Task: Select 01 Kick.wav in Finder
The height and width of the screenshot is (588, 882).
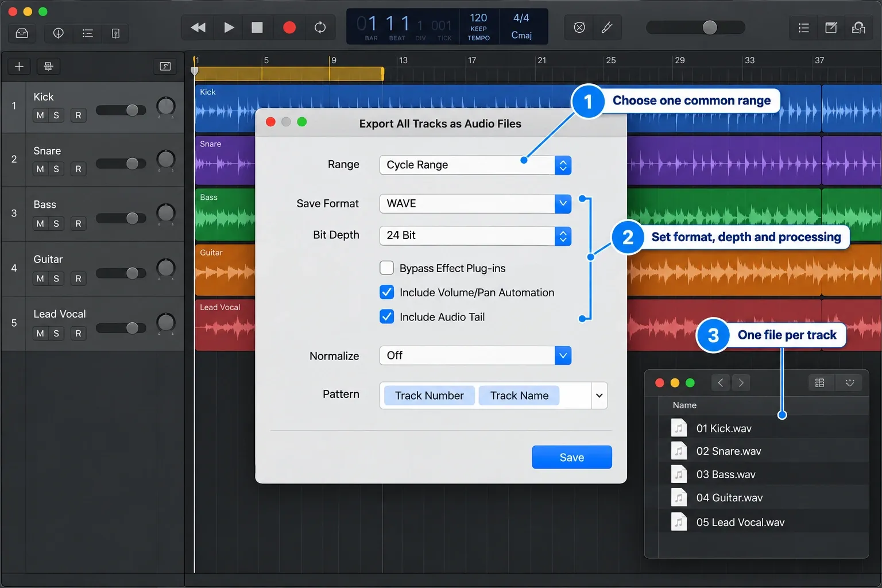Action: [x=763, y=428]
